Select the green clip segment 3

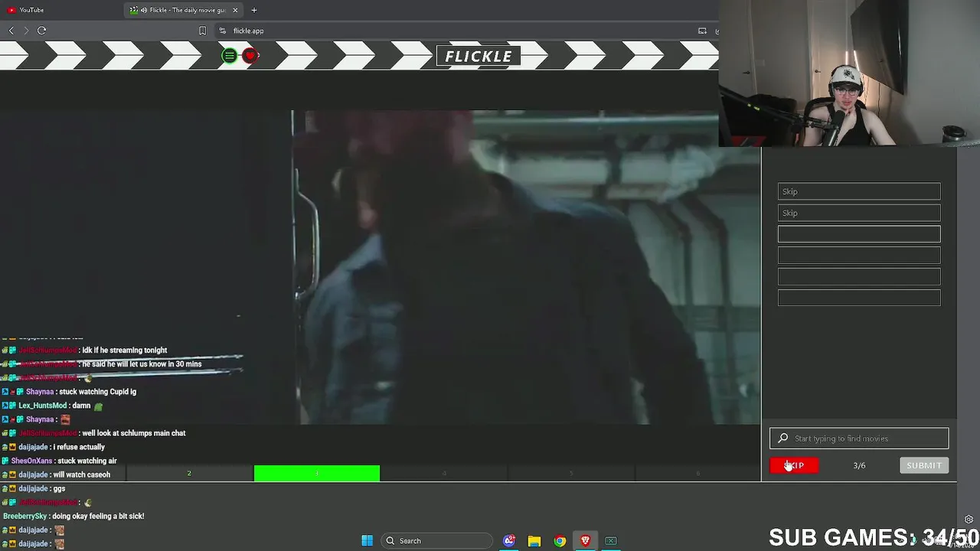tap(317, 474)
